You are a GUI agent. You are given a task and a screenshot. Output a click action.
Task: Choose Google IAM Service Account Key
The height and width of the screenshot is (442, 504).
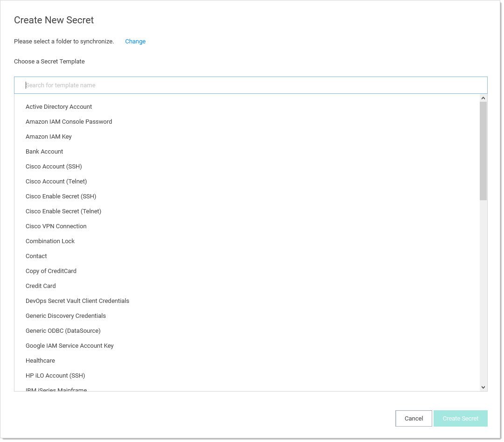(69, 346)
